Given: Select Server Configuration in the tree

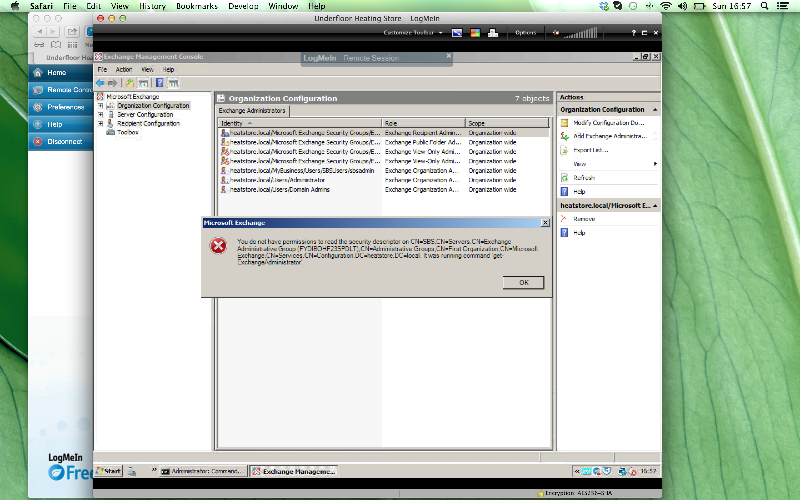Looking at the screenshot, I should pyautogui.click(x=145, y=115).
